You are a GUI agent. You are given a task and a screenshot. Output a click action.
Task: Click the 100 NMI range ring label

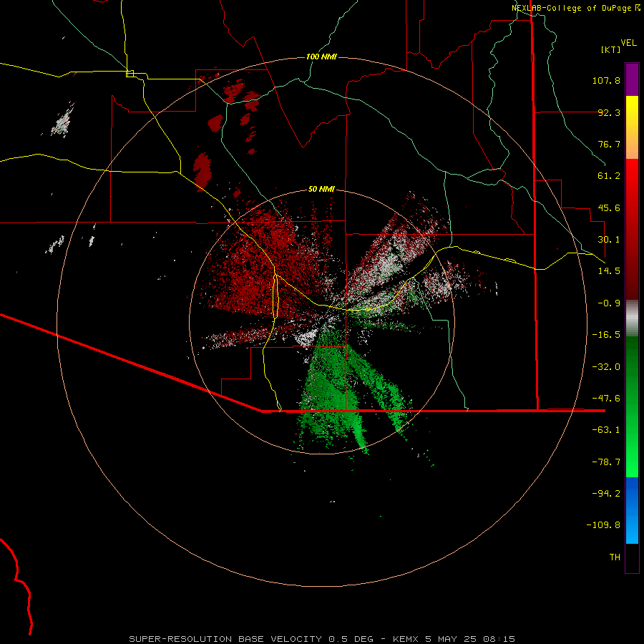click(x=321, y=57)
